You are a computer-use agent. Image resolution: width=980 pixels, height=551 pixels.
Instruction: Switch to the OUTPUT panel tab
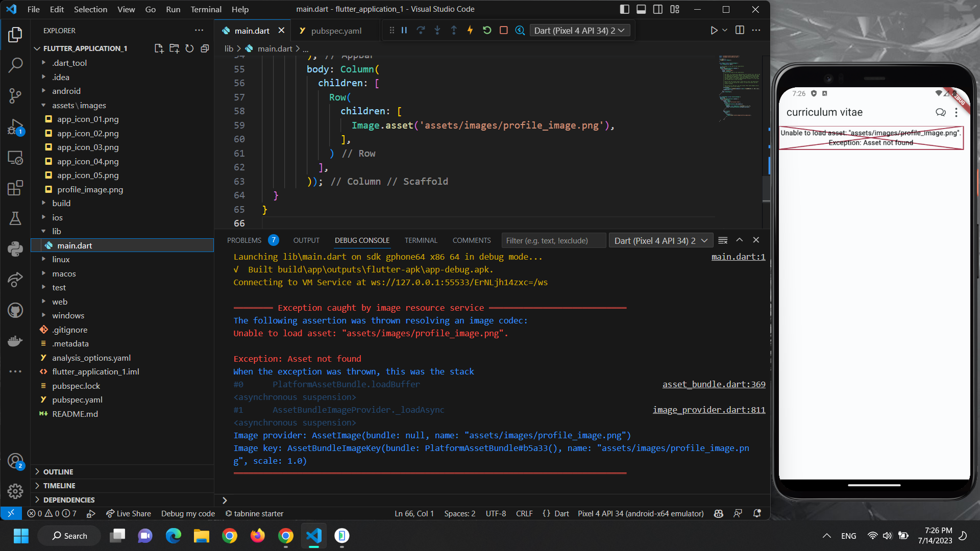tap(306, 240)
